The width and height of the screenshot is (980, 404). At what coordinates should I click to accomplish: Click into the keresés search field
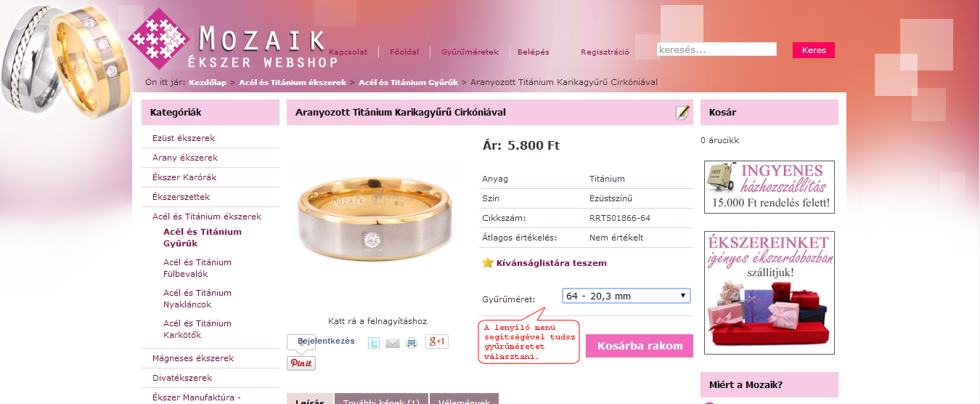(716, 49)
